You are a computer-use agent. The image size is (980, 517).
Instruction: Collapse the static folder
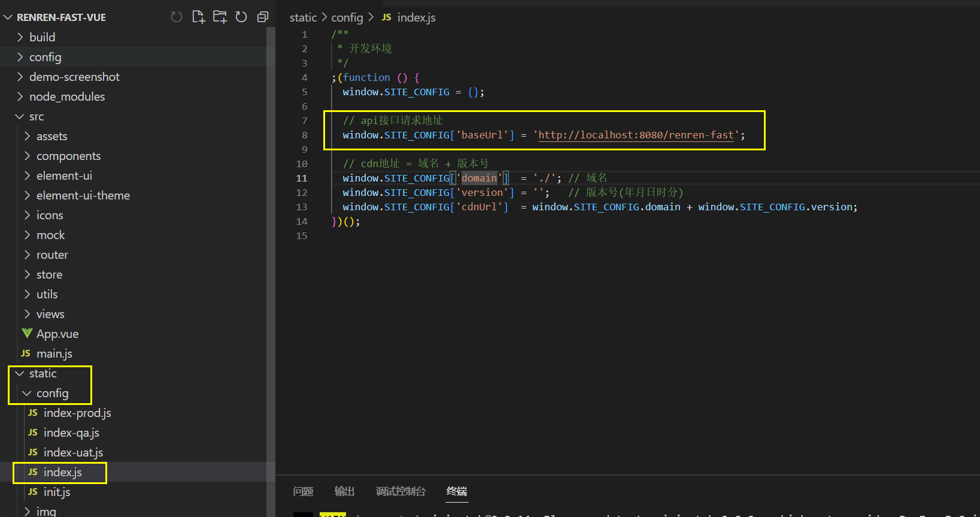point(20,373)
